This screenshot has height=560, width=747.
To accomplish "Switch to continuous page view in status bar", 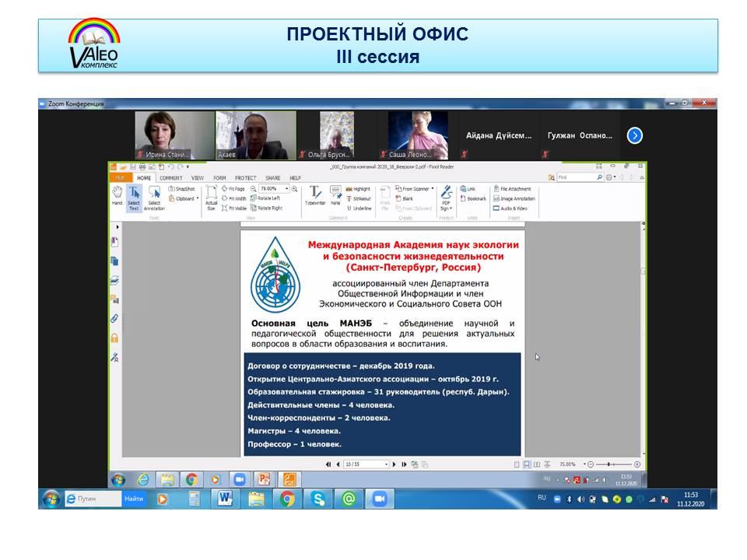I will click(527, 464).
